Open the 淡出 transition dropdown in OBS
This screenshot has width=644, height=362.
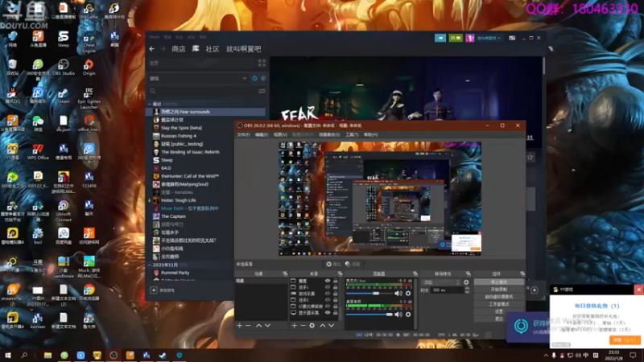(440, 282)
